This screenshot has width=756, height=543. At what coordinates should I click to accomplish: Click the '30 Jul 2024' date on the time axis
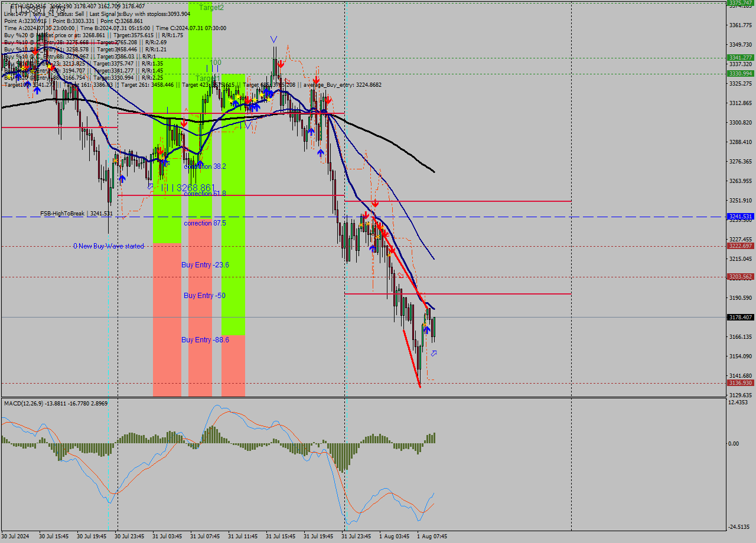click(15, 537)
